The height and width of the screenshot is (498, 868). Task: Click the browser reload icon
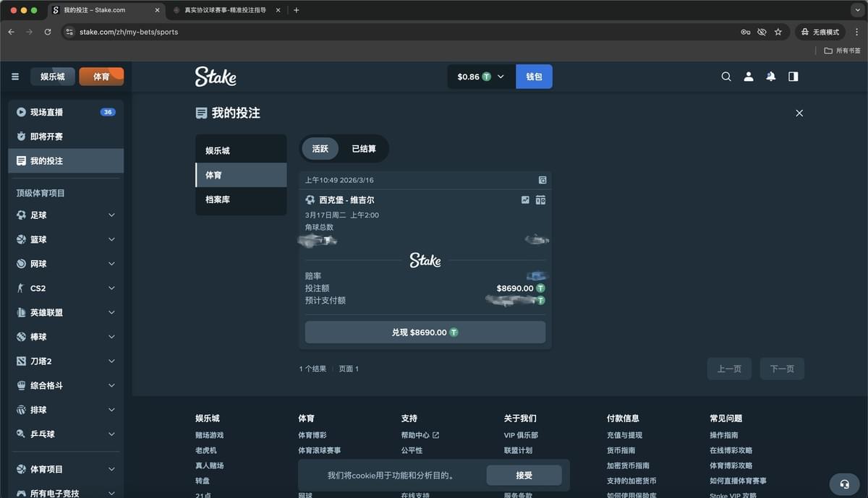(x=48, y=32)
